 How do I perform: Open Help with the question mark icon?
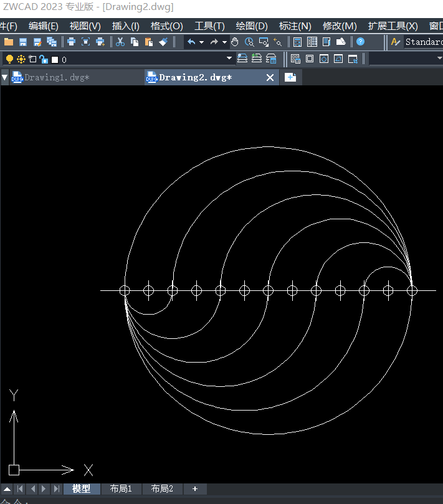pyautogui.click(x=361, y=42)
